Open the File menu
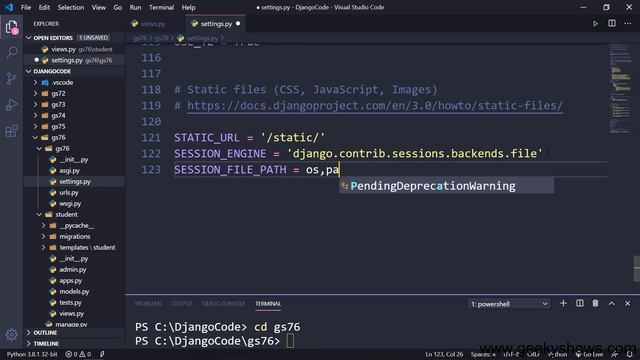The height and width of the screenshot is (360, 640). (26, 7)
